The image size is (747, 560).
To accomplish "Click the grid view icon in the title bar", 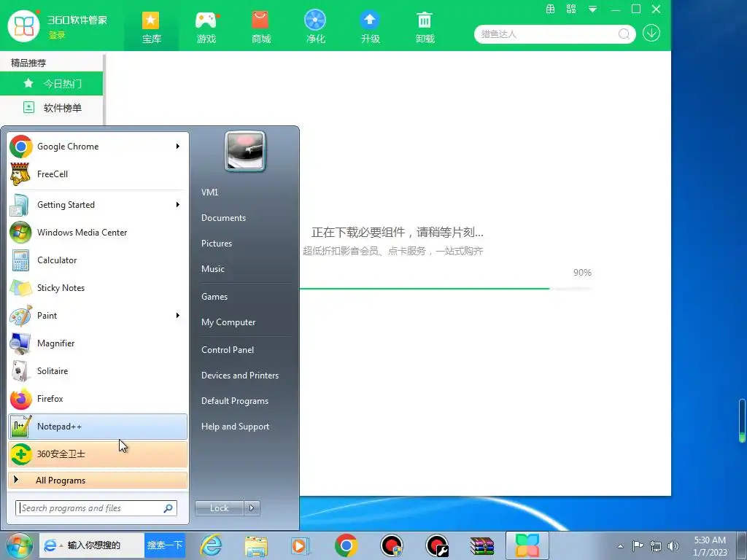I will point(550,9).
